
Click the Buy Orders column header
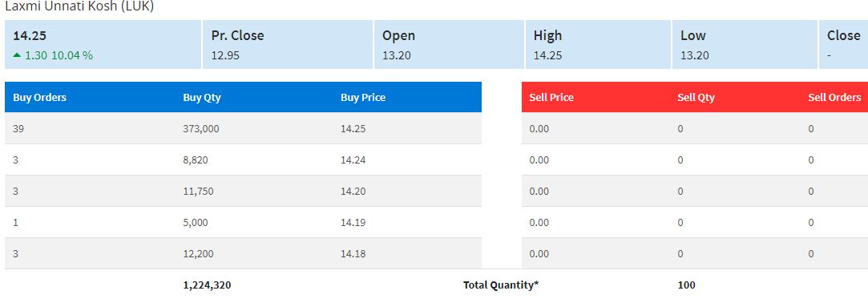click(x=39, y=97)
